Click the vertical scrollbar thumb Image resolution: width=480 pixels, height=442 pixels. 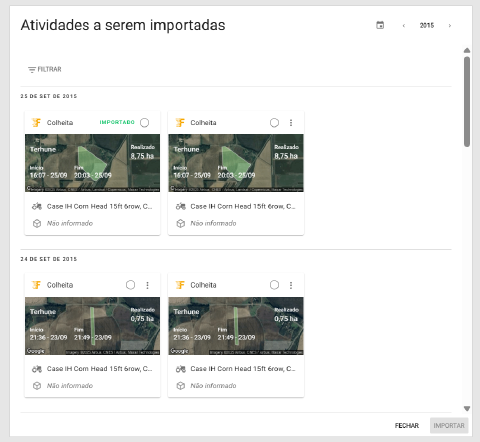(x=467, y=102)
